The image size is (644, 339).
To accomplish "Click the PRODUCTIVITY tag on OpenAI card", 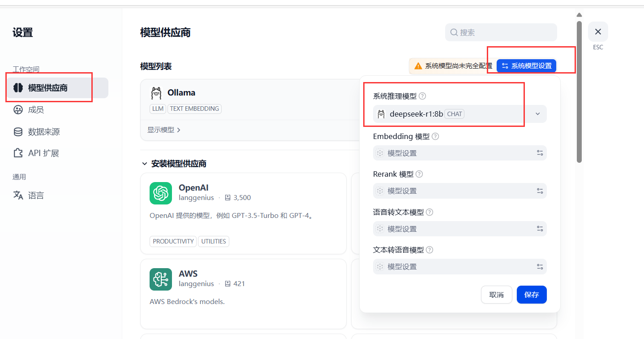I will 173,241.
